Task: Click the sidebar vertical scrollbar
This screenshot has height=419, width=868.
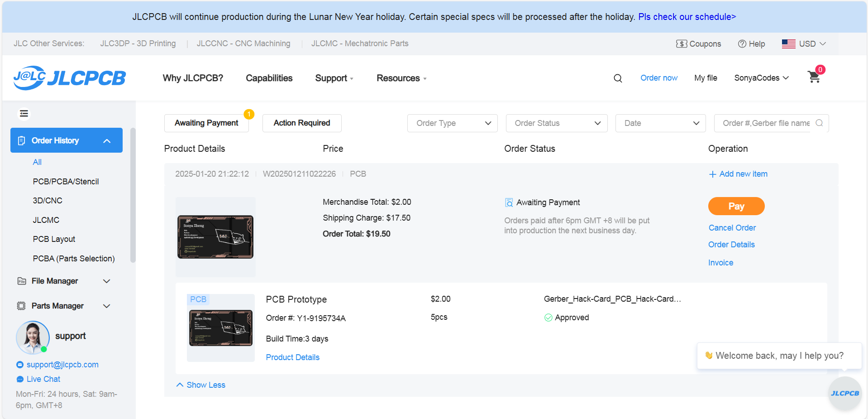Action: coord(133,195)
